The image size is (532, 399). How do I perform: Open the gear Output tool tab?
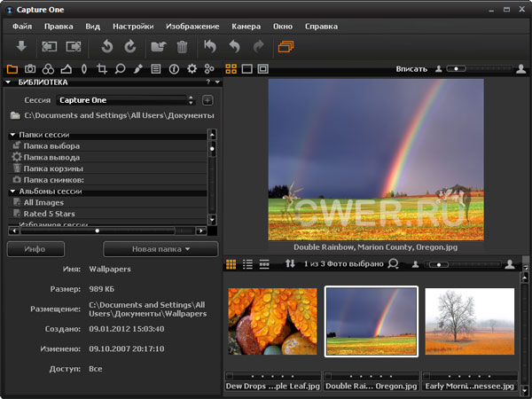192,68
